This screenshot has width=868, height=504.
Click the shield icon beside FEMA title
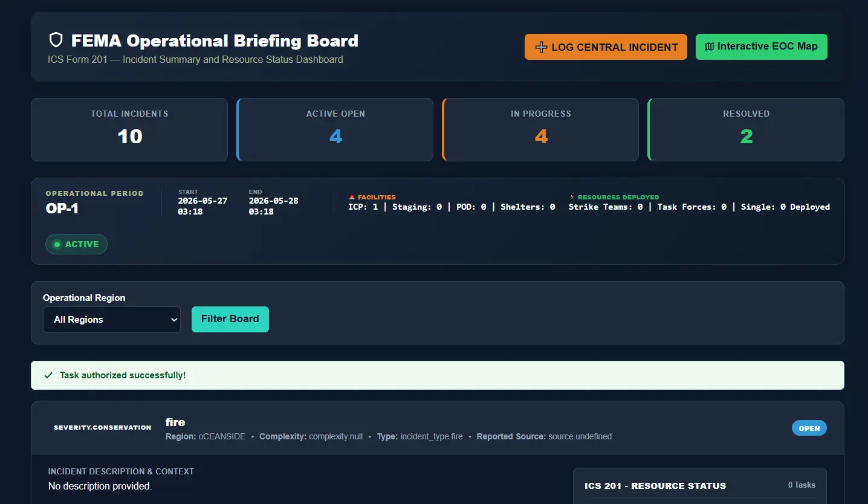56,40
